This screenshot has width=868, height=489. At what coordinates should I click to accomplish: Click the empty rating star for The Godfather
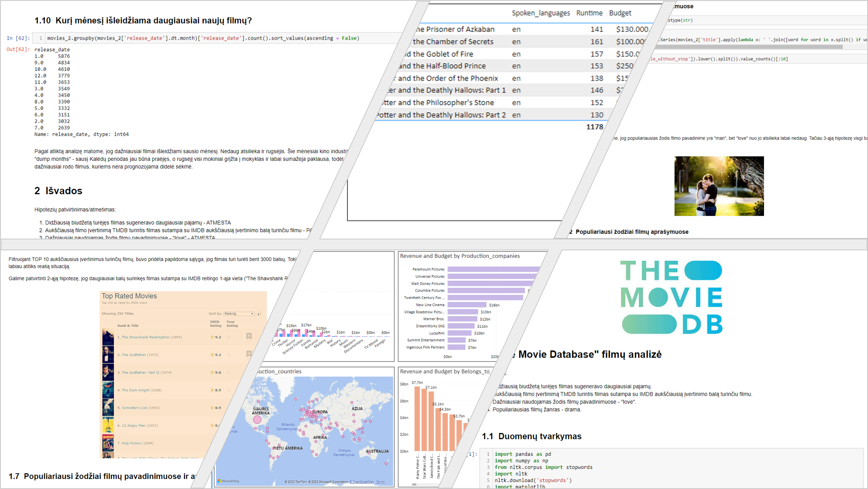click(x=229, y=355)
